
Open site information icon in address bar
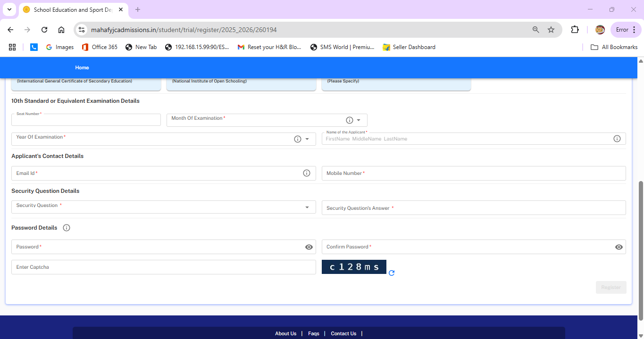click(82, 30)
